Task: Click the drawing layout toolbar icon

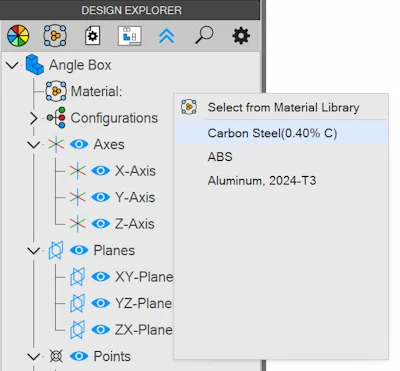Action: [x=130, y=36]
